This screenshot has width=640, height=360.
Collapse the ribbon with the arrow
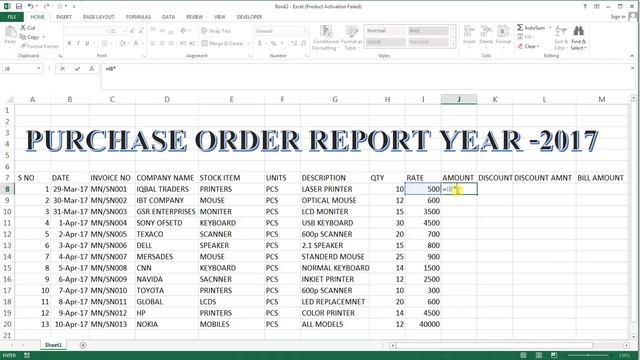point(632,56)
